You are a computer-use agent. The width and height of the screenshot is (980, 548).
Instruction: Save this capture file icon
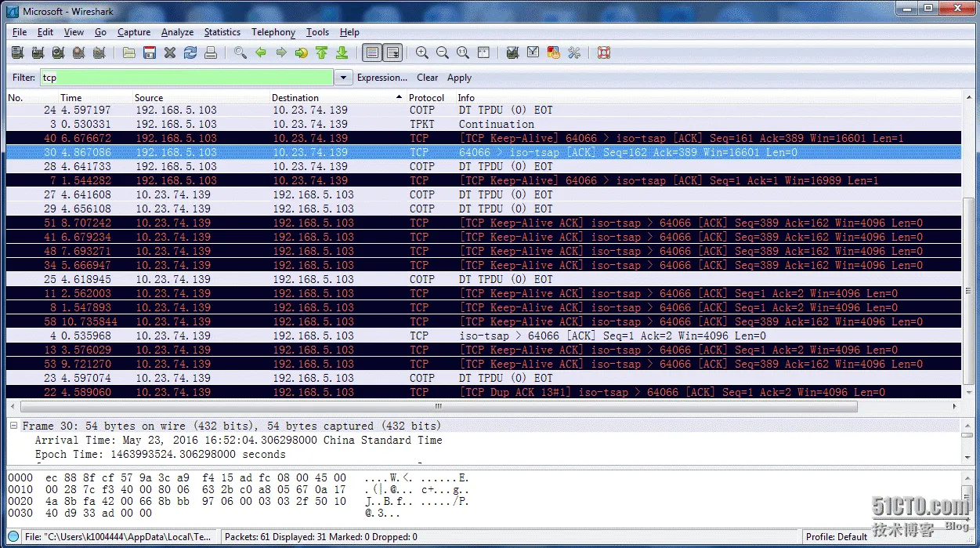tap(150, 53)
